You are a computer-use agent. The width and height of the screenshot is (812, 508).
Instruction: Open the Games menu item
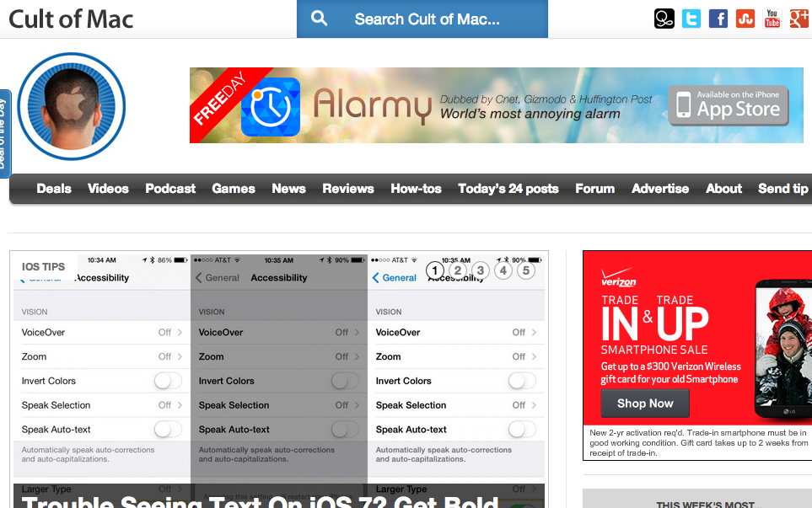pos(234,189)
